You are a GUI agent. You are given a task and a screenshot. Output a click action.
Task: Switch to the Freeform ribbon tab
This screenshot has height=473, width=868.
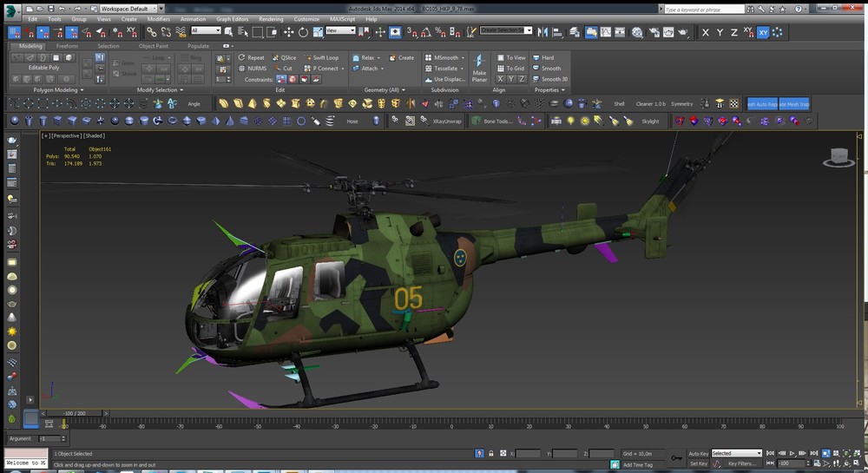67,46
